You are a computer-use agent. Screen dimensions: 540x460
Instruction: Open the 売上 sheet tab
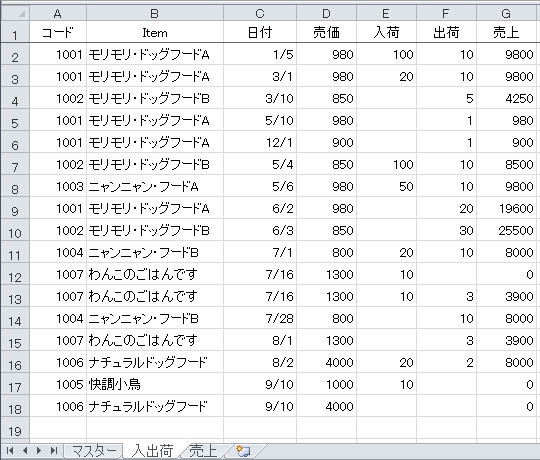click(203, 450)
